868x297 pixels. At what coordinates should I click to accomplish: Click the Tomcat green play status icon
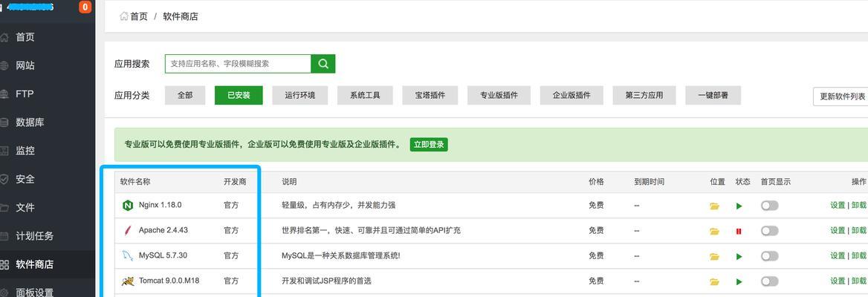[x=739, y=282]
